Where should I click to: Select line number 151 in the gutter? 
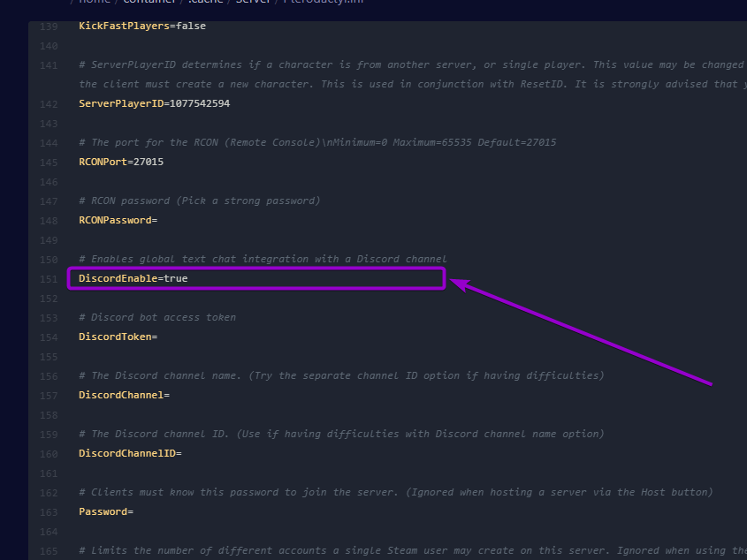[49, 277]
